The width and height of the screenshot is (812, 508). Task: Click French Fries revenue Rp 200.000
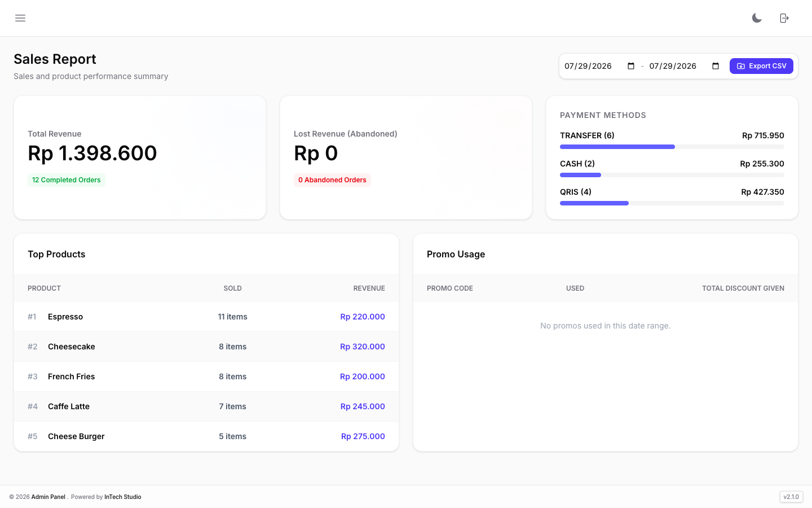tap(363, 376)
